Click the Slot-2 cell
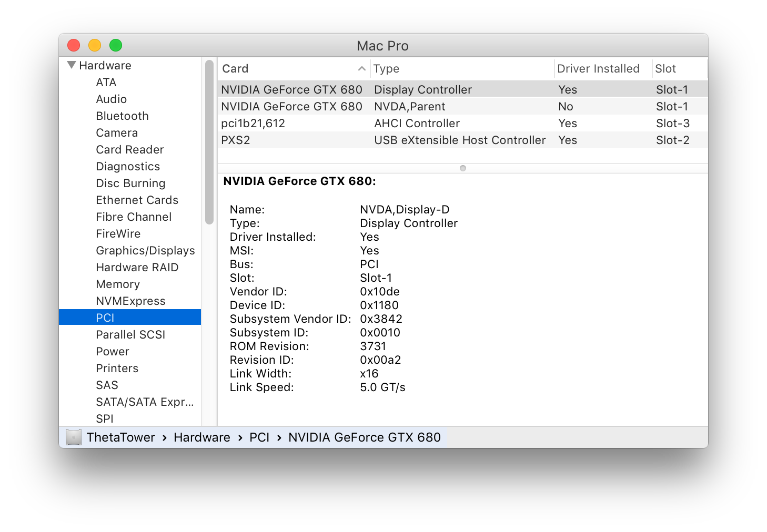This screenshot has height=532, width=767. coord(673,140)
